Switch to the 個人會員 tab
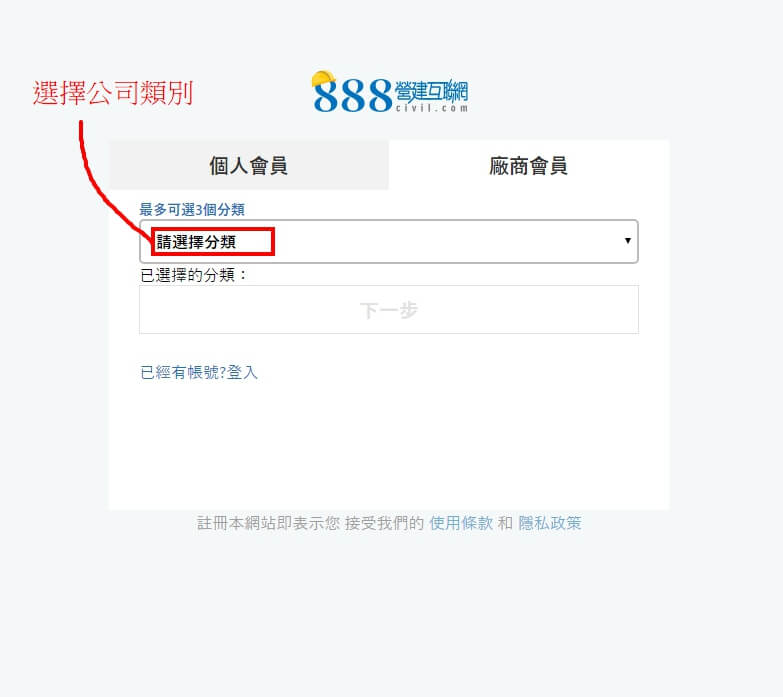 pos(249,165)
